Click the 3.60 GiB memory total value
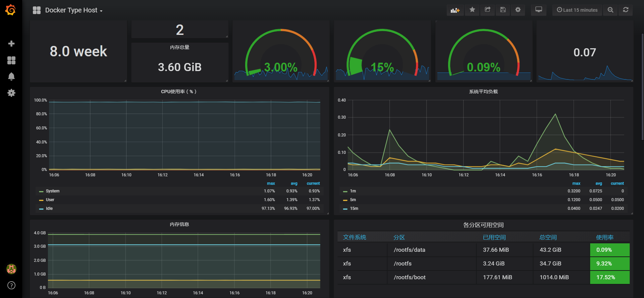 (180, 67)
